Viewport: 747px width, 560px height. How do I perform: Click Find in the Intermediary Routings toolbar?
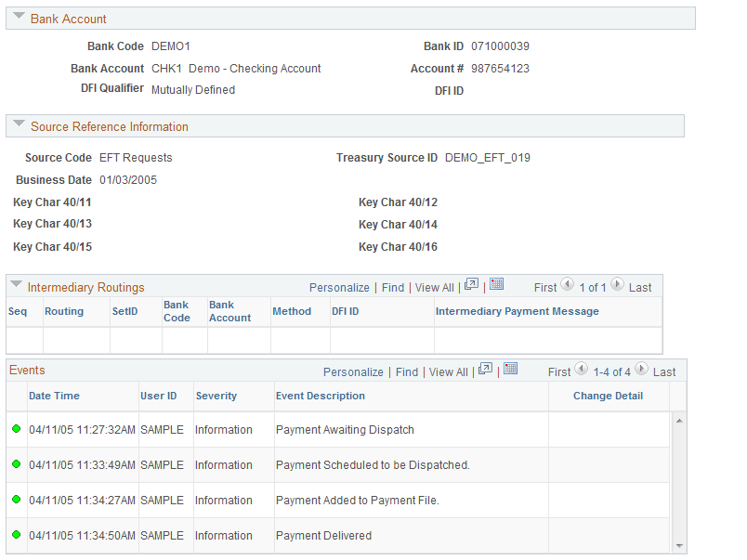point(392,286)
